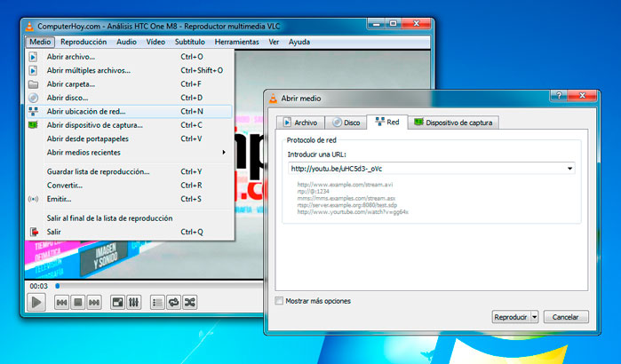
Task: Click the Next media button
Action: [x=94, y=303]
